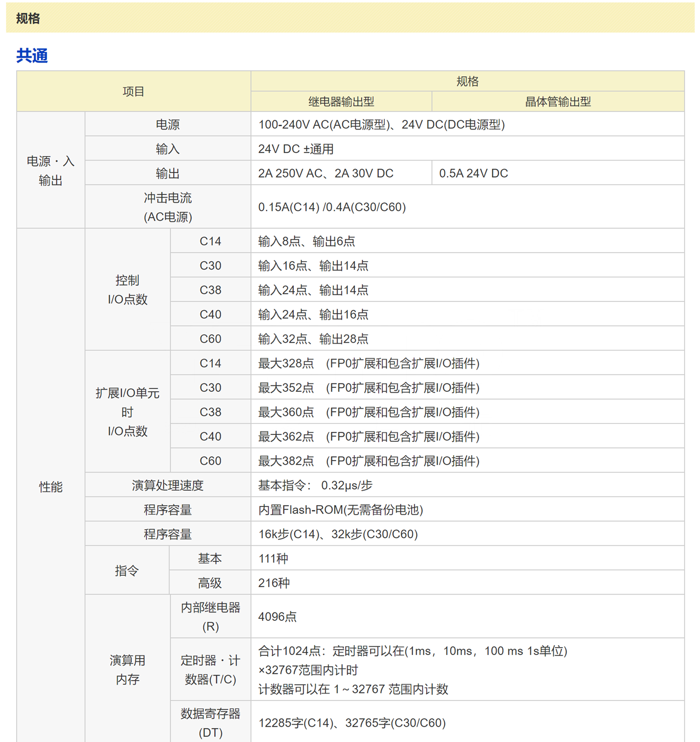Image resolution: width=700 pixels, height=742 pixels.
Task: Click the 电源 label beside 100-240V AC
Action: click(x=168, y=124)
